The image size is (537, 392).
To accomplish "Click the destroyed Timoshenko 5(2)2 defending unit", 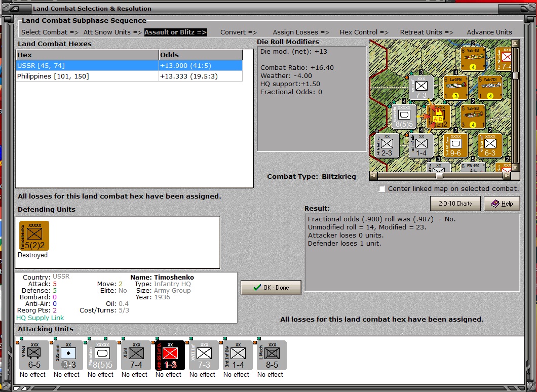I will [x=34, y=236].
